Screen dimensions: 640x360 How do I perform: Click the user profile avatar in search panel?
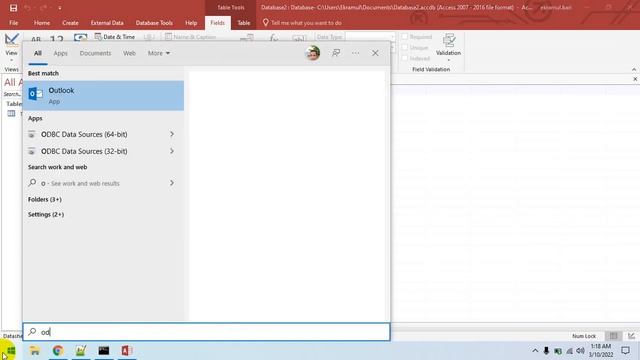click(x=313, y=53)
